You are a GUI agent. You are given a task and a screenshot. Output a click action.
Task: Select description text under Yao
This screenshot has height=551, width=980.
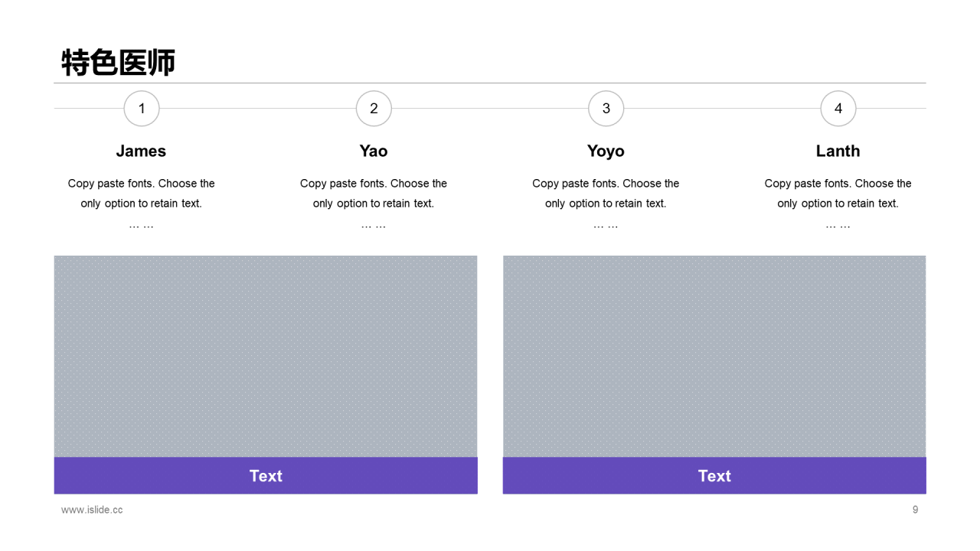click(374, 194)
